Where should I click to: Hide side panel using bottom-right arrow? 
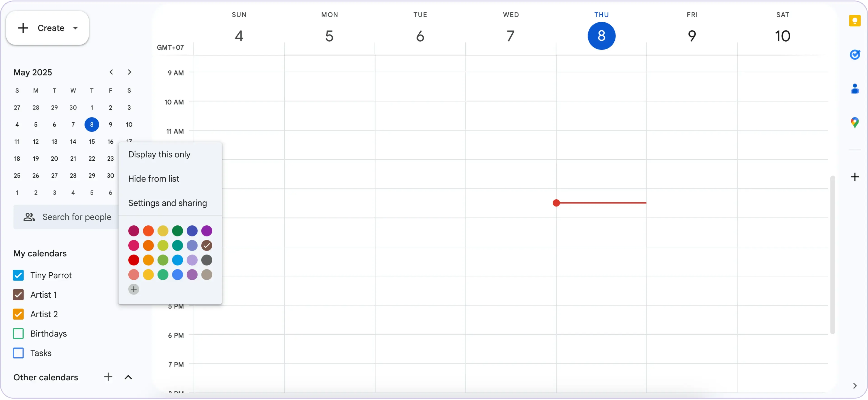[x=854, y=386]
